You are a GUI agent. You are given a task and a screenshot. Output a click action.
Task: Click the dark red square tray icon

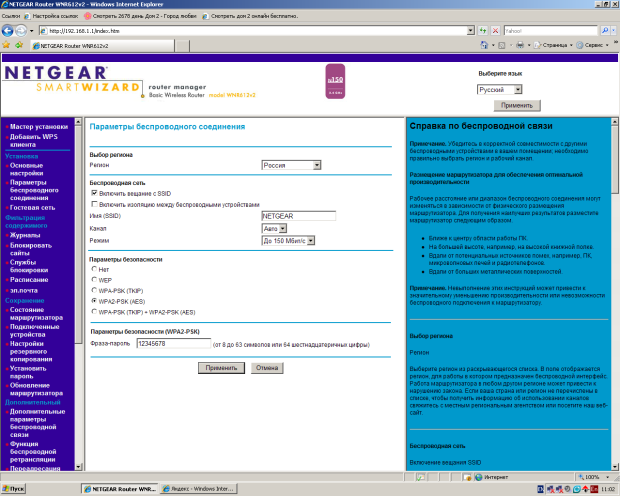click(x=594, y=489)
